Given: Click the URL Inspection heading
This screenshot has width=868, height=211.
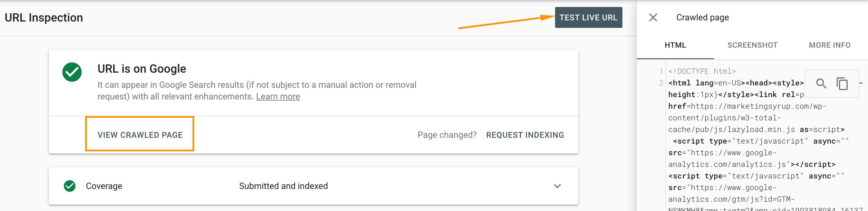Looking at the screenshot, I should coord(44,17).
